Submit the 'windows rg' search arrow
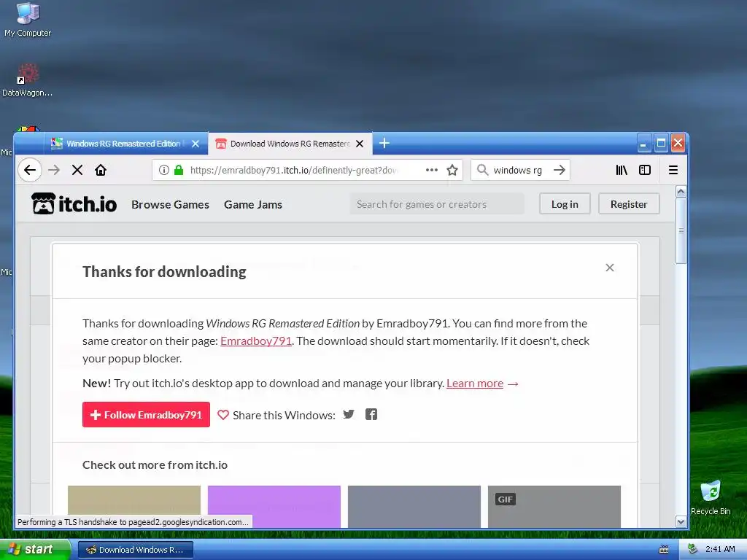This screenshot has height=560, width=747. click(x=560, y=170)
